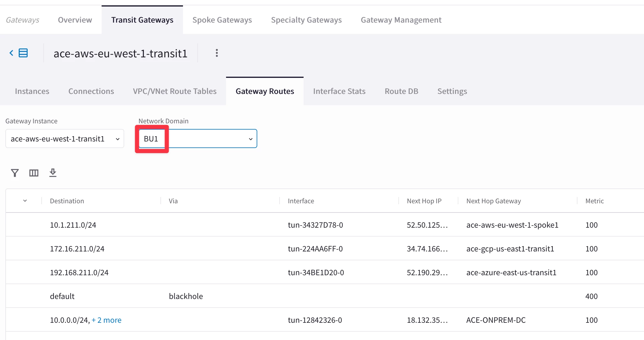Open the column chooser icon
Image resolution: width=644 pixels, height=340 pixels.
(34, 173)
